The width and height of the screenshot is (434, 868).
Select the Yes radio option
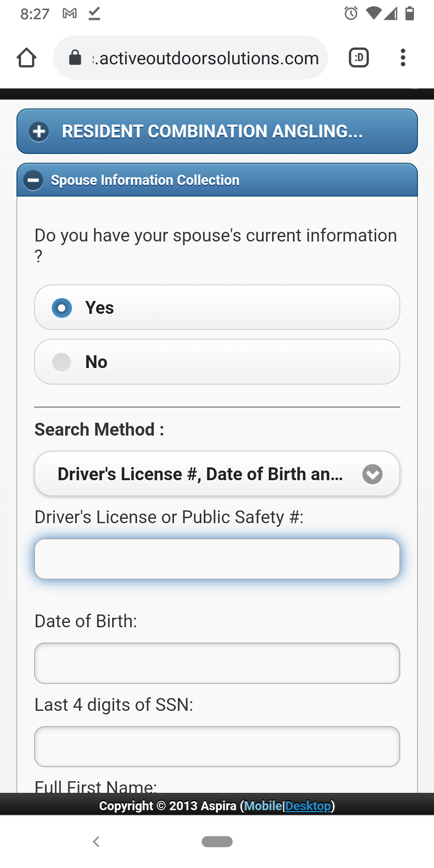(217, 307)
